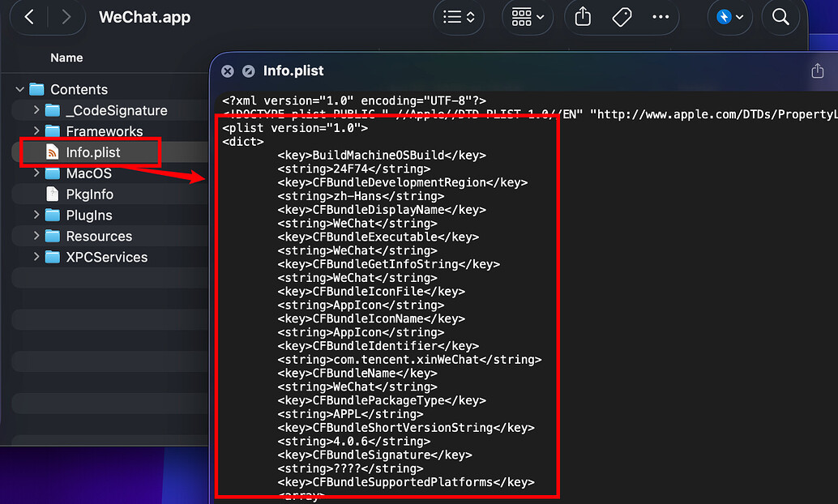Click the APPL package type string
This screenshot has width=838, height=504.
[350, 414]
